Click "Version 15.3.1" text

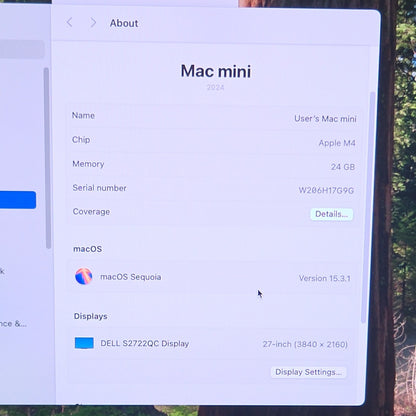point(324,278)
